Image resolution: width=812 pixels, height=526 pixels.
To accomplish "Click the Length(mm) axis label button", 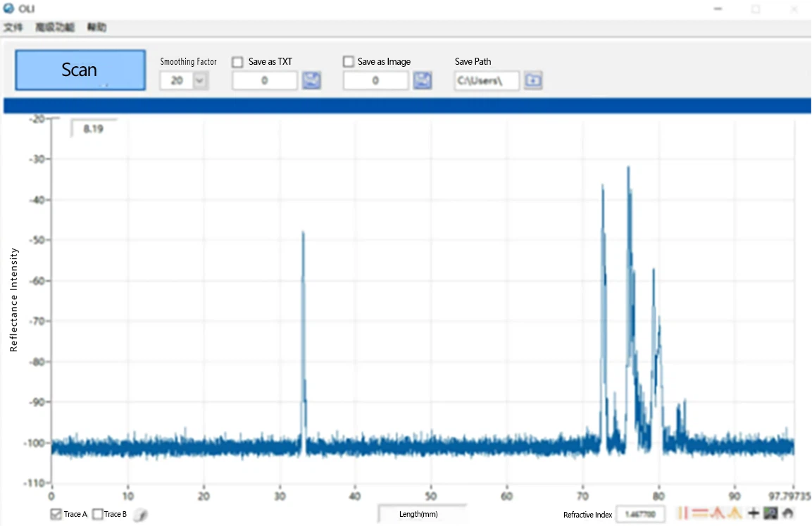I will (x=420, y=514).
